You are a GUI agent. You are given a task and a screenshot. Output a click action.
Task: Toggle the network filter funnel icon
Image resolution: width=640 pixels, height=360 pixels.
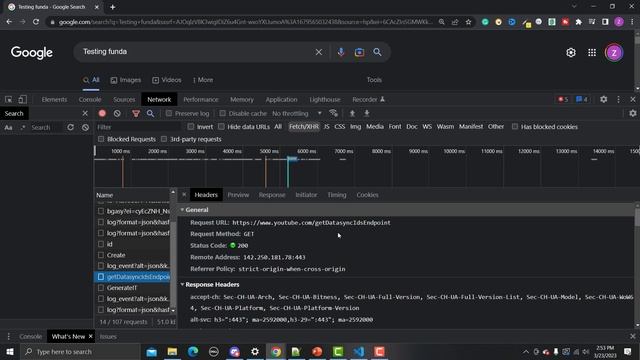point(136,113)
